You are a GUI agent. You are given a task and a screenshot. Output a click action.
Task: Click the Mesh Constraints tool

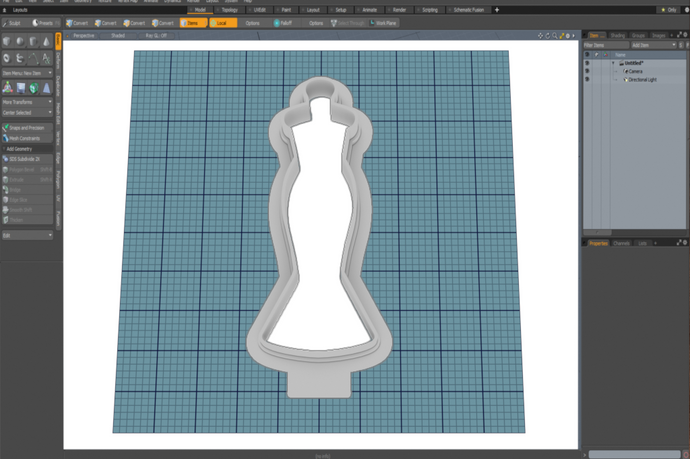click(x=27, y=138)
